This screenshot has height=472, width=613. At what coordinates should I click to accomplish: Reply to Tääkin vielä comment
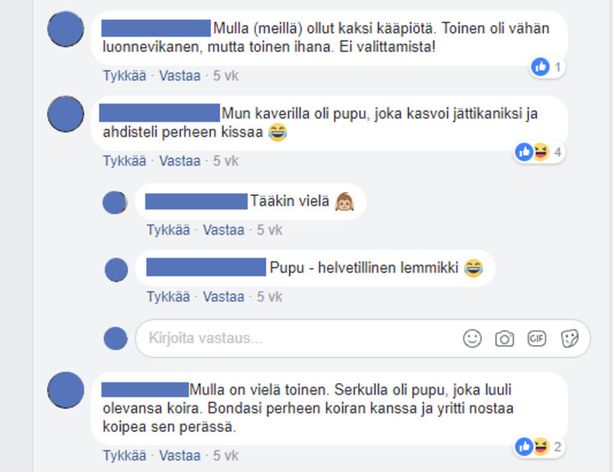(x=223, y=230)
